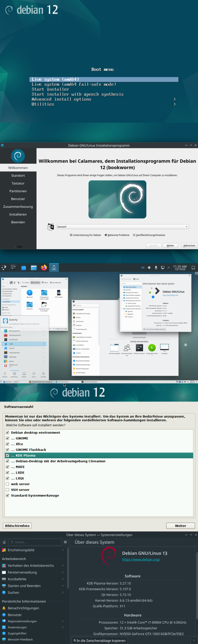Image resolution: width=198 pixels, height=644 pixels.
Task: Enable the web server checkbox
Action: point(7,484)
